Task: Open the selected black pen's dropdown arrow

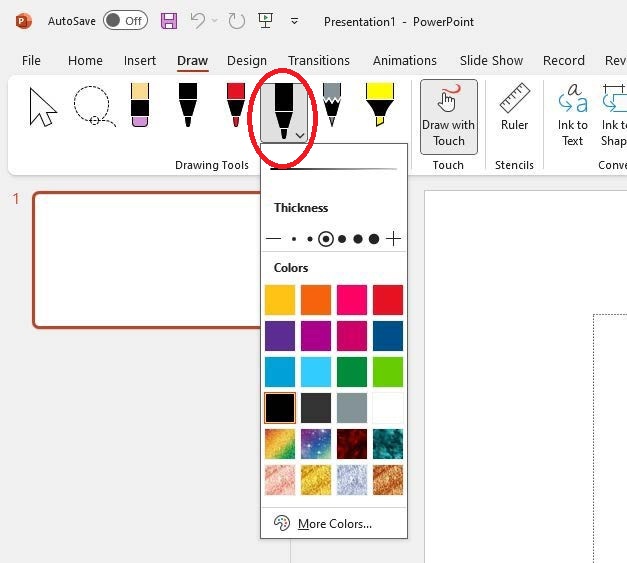Action: pyautogui.click(x=300, y=136)
